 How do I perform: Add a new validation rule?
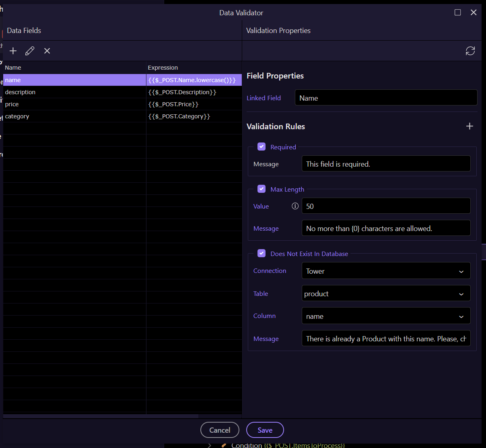470,126
